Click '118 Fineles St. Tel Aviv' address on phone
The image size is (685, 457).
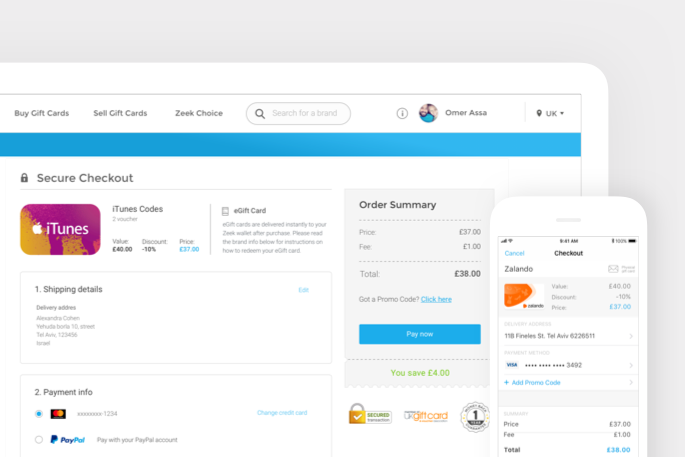tap(550, 336)
